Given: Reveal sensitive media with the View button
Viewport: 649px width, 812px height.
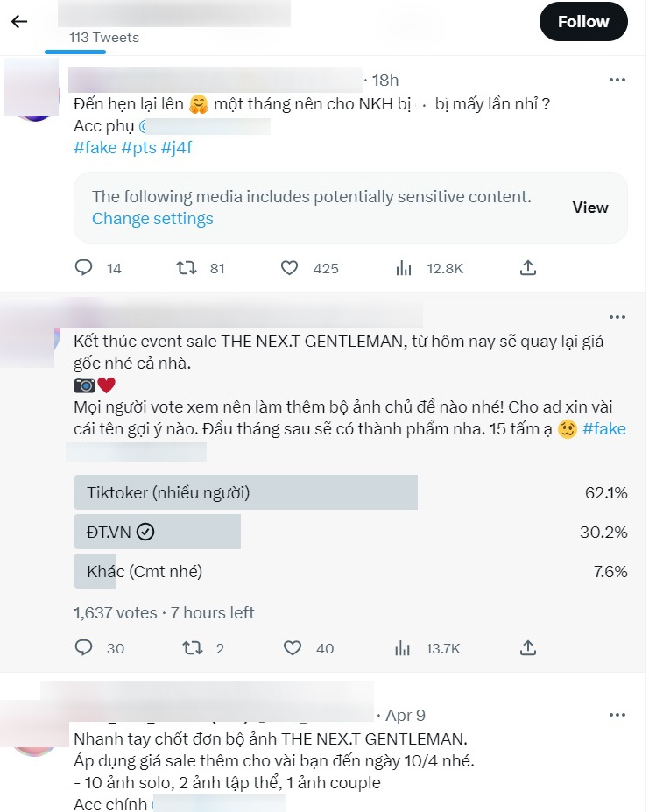Looking at the screenshot, I should 589,208.
